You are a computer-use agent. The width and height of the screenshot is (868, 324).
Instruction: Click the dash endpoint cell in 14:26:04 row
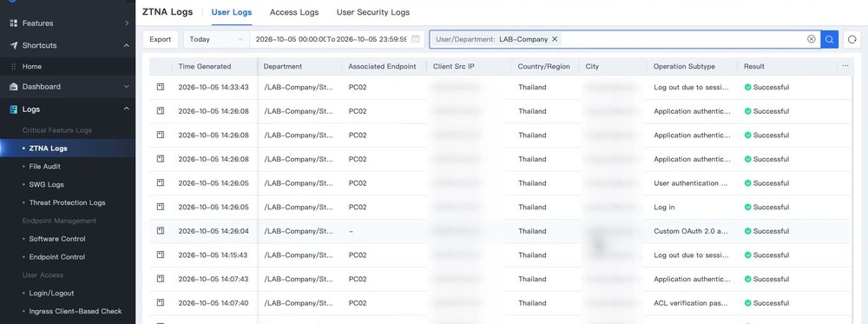click(x=351, y=231)
